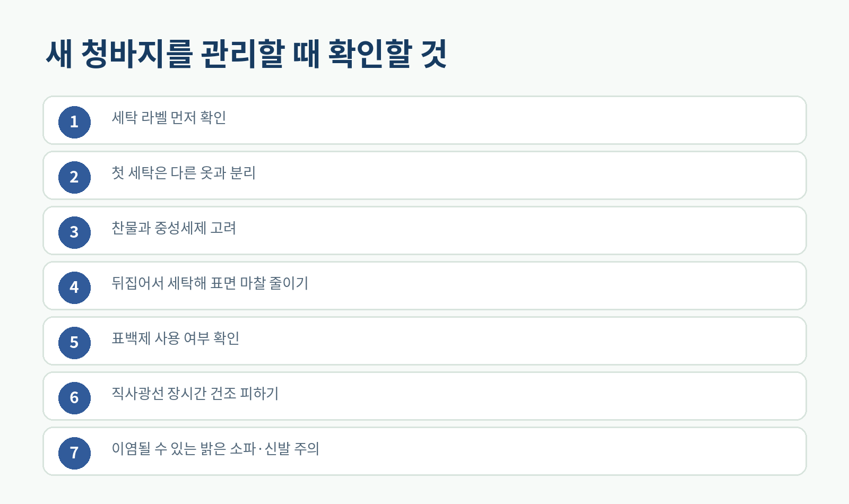
Task: Click the number 2 circle badge
Action: [x=74, y=177]
